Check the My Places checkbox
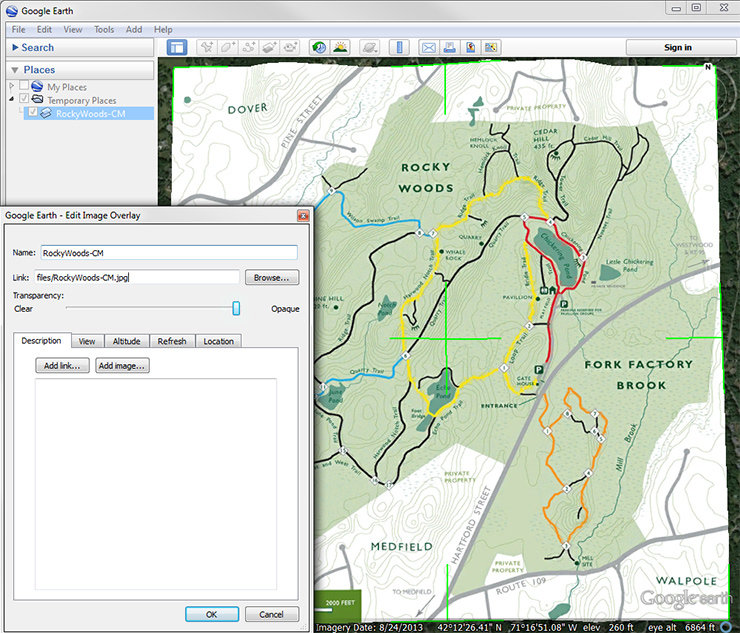This screenshot has width=740, height=633. (24, 87)
